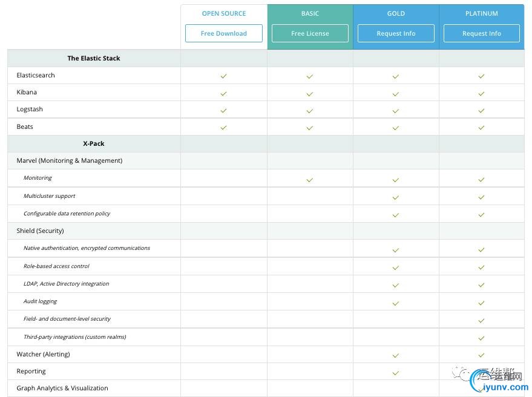Select the GOLD column header
The height and width of the screenshot is (397, 532).
(396, 13)
